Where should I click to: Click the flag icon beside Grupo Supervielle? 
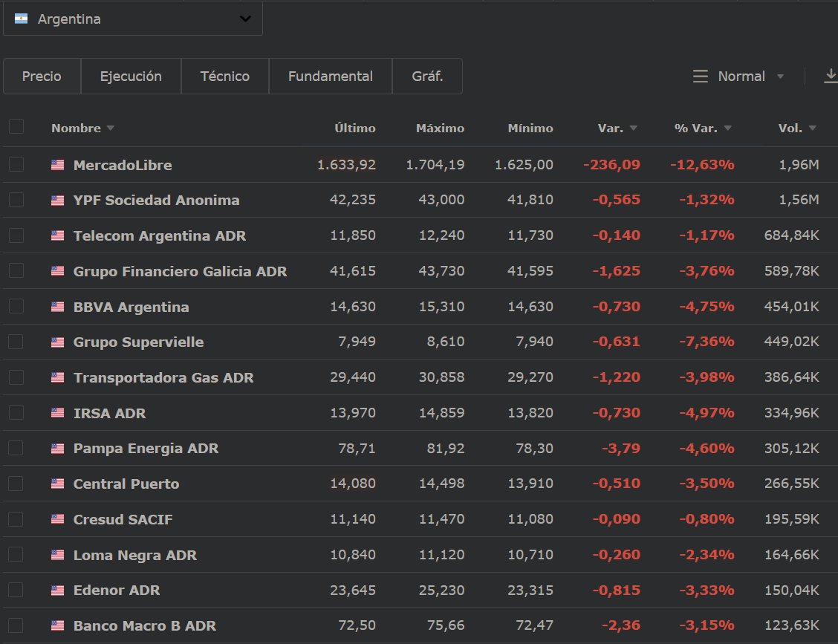[58, 342]
